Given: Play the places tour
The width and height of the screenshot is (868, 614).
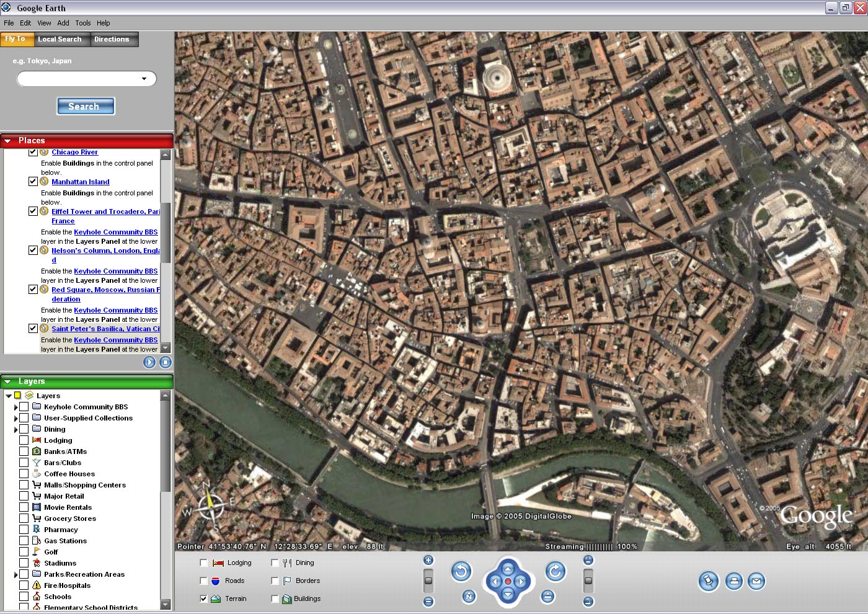Looking at the screenshot, I should [x=149, y=362].
